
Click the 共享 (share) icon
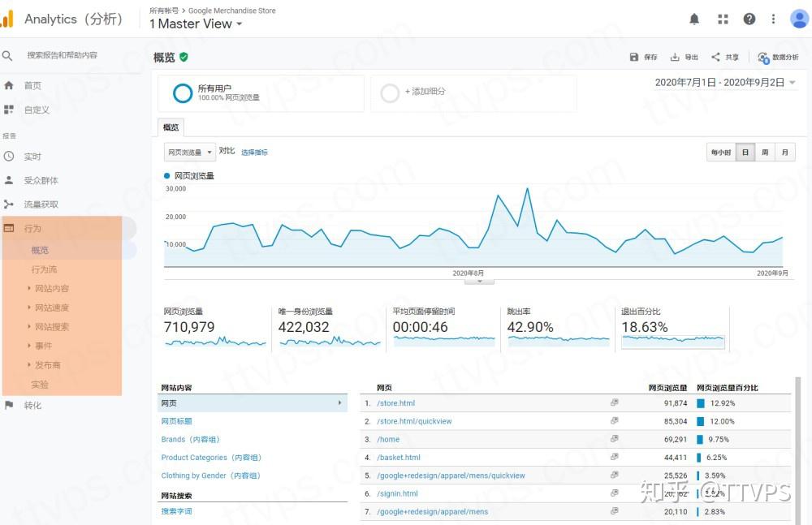722,58
